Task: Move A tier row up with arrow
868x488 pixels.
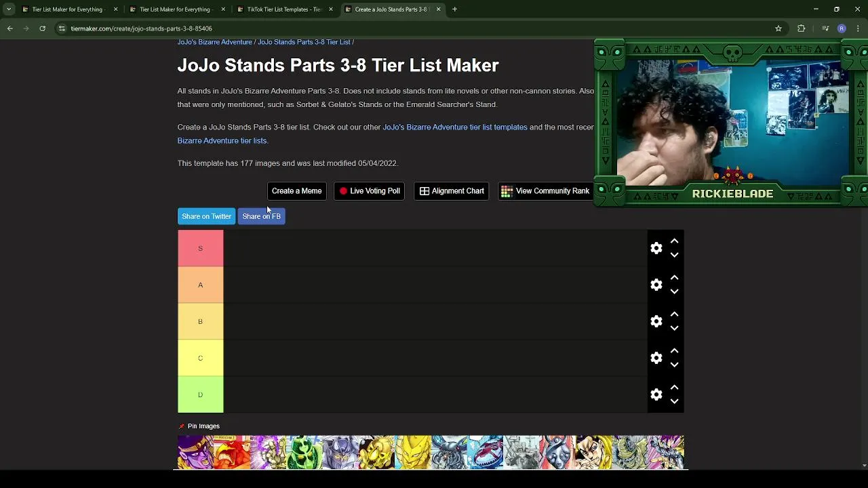Action: pos(674,278)
